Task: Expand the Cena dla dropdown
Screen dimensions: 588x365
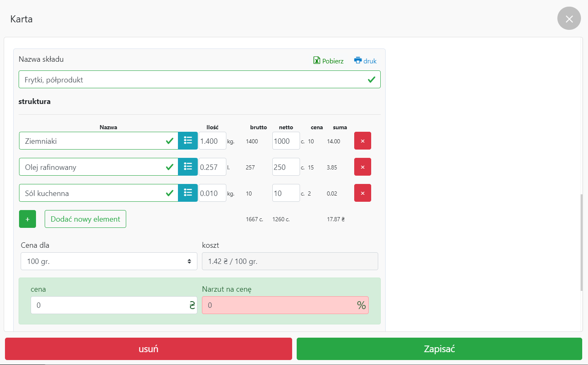Action: pyautogui.click(x=109, y=261)
